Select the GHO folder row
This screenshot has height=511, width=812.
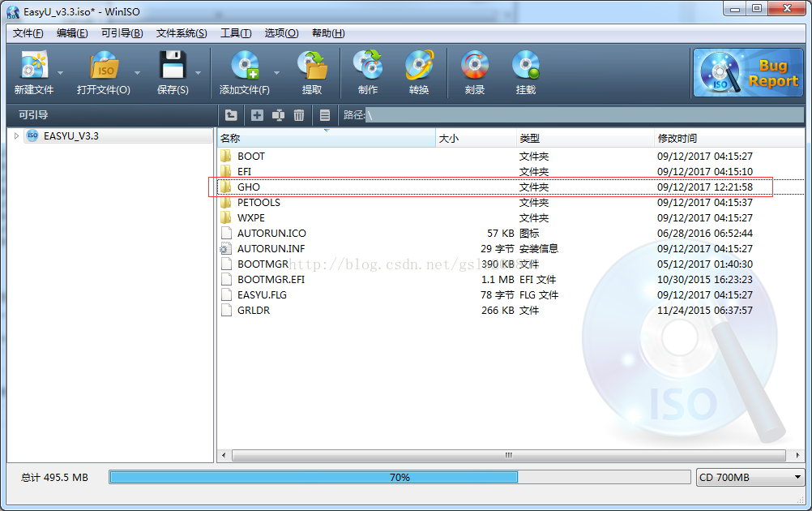point(510,187)
